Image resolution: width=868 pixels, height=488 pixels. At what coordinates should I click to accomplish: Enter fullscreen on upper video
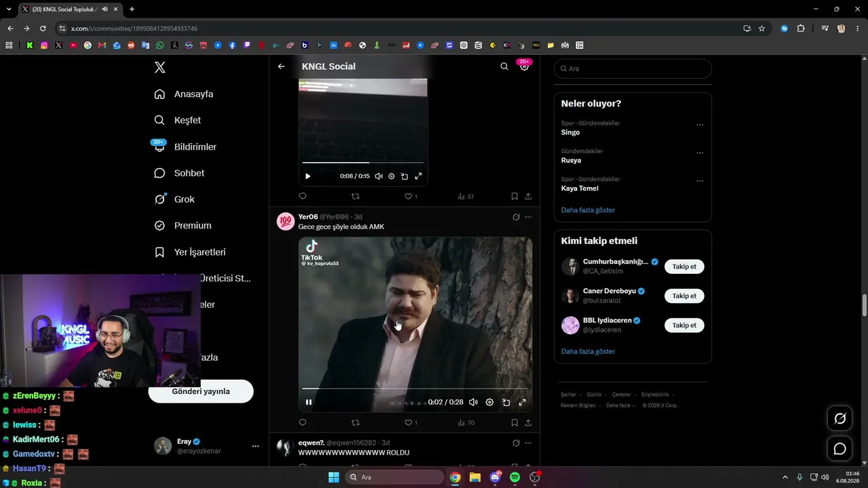pyautogui.click(x=418, y=176)
